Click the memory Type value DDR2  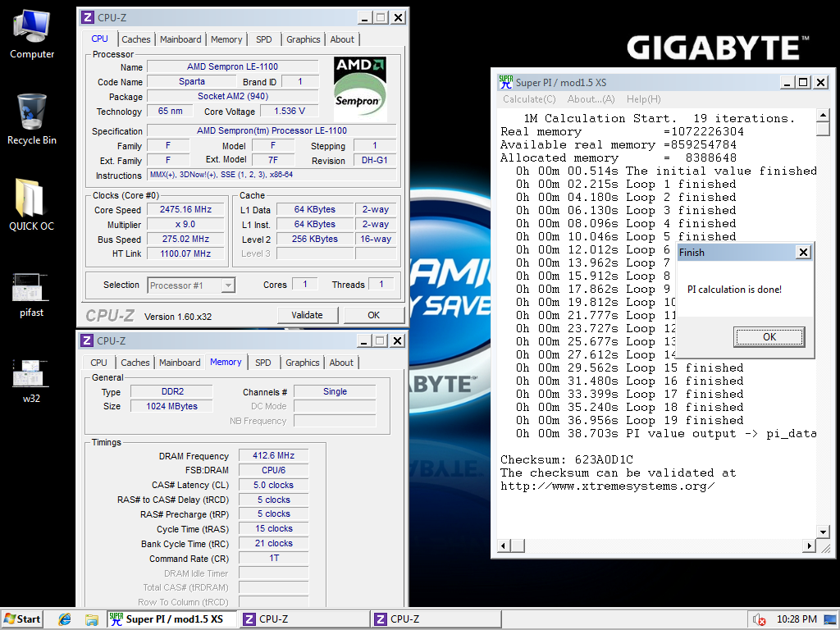click(172, 391)
